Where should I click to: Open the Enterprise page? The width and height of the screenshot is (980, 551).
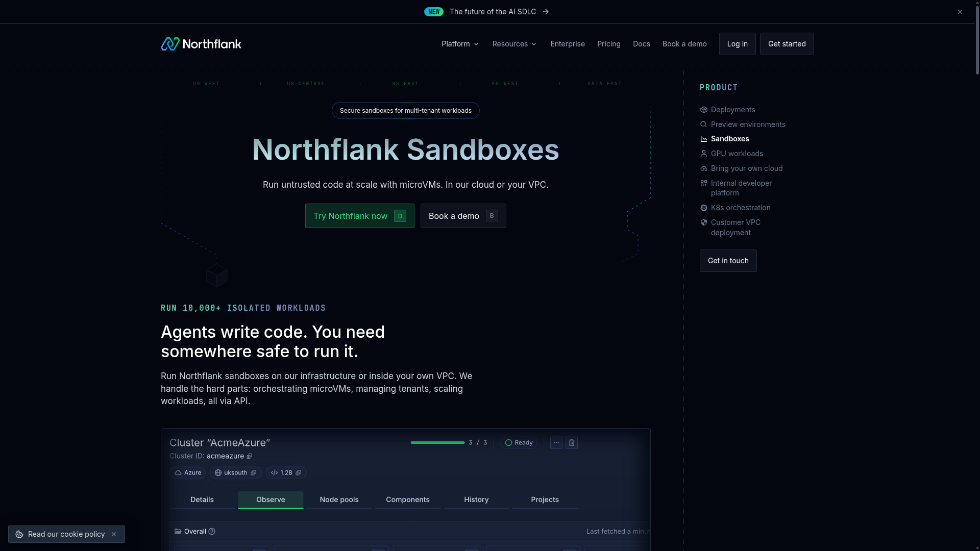[568, 44]
